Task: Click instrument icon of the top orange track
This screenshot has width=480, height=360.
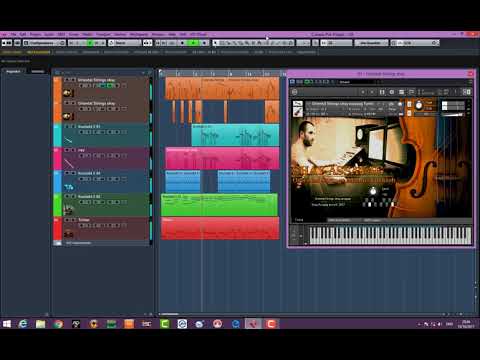Action: coord(67,93)
